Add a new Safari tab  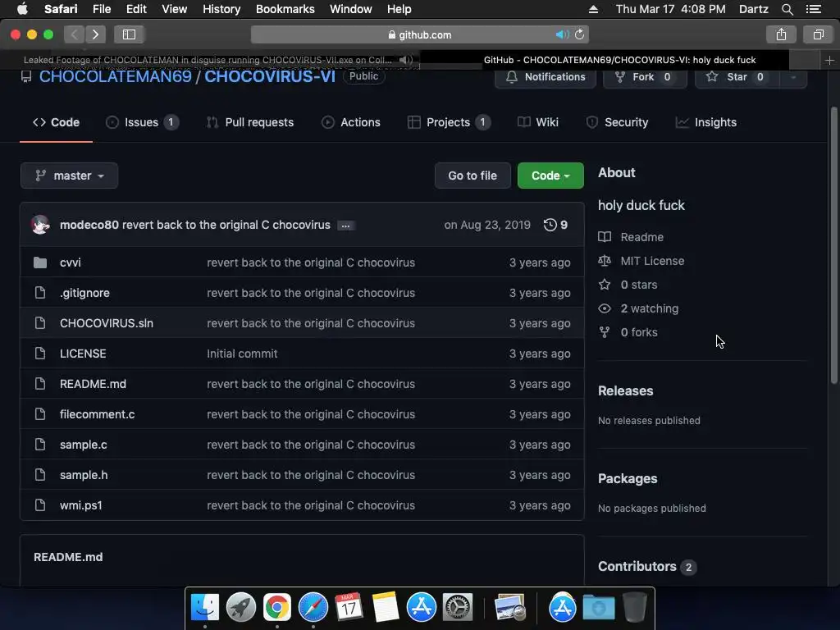829,60
